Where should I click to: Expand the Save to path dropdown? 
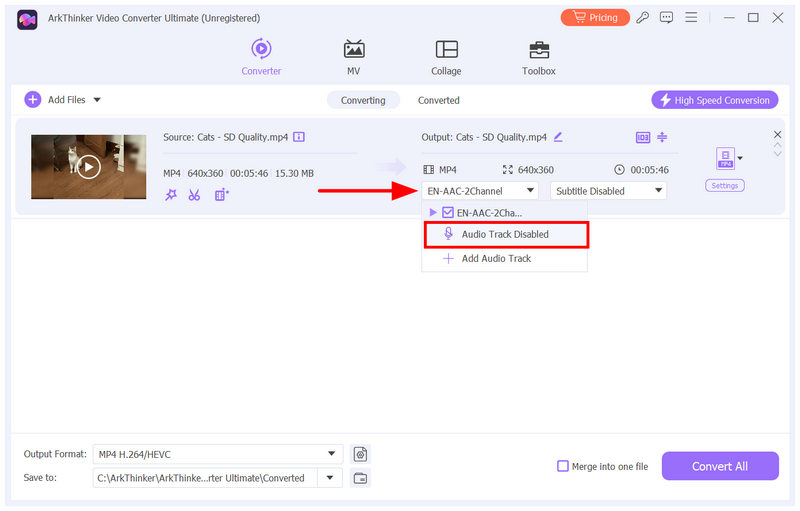(330, 478)
